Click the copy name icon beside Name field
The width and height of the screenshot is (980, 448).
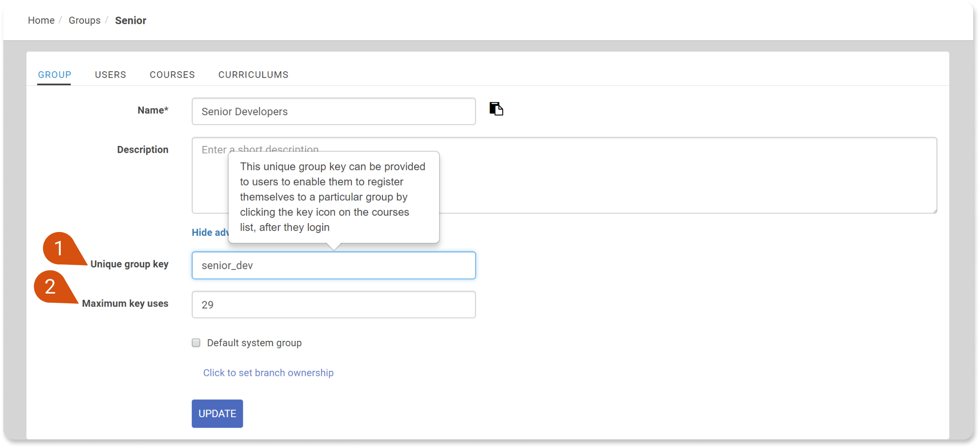pyautogui.click(x=496, y=109)
